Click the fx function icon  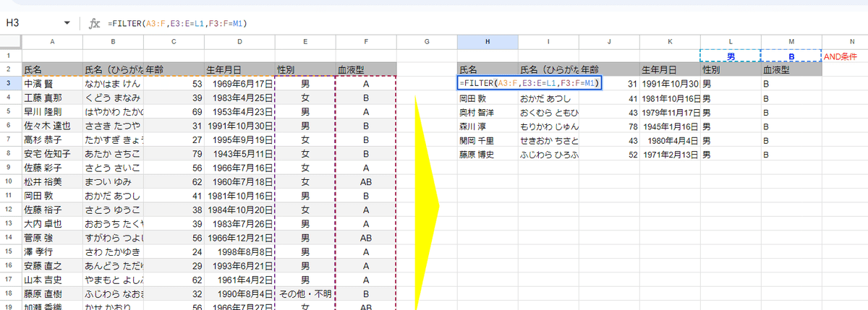tap(94, 23)
